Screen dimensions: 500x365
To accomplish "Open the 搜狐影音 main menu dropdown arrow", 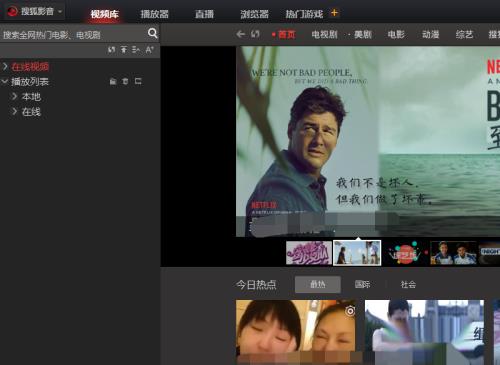I will (60, 12).
